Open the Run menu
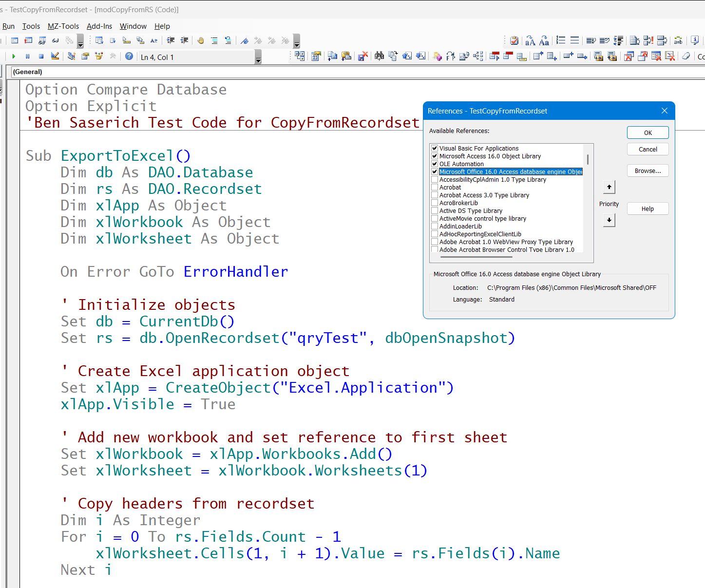 [9, 26]
